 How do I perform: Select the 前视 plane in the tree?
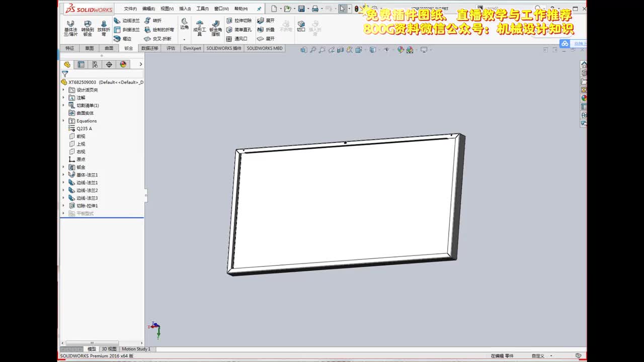[77, 136]
